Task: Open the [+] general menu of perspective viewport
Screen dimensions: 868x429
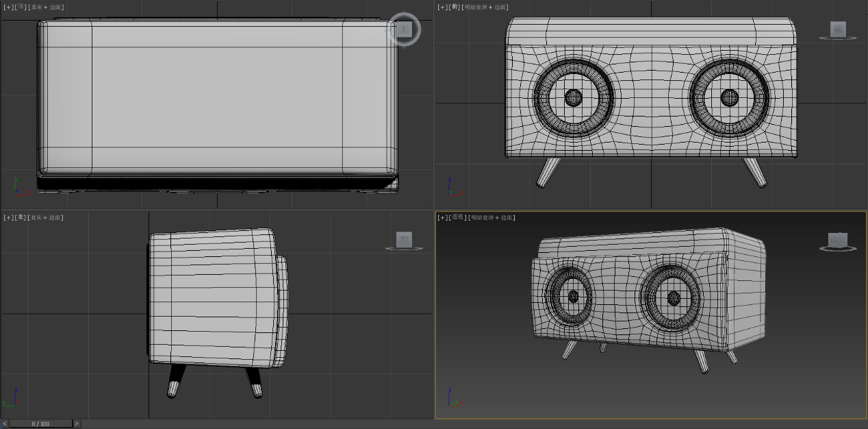Action: click(443, 217)
